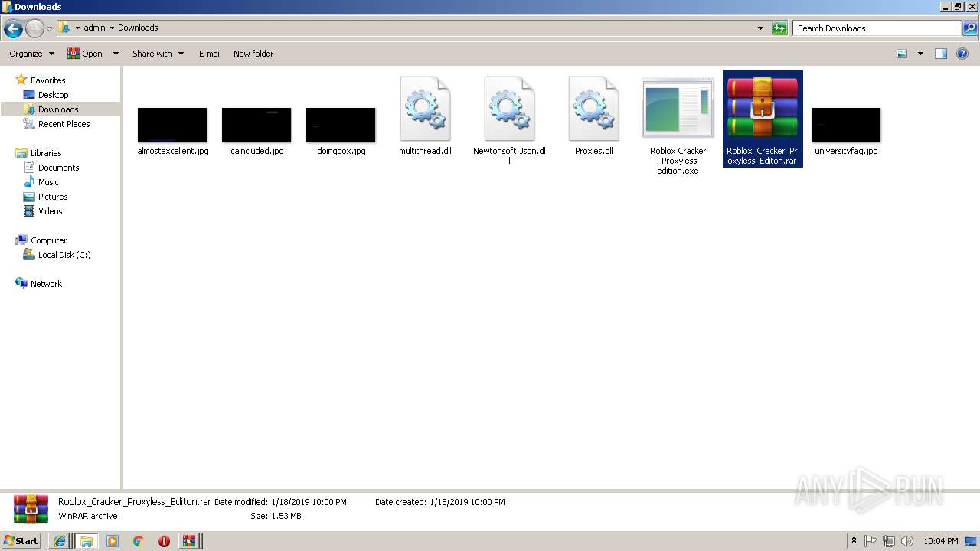Open the Documents library
Viewport: 980px width, 551px height.
pyautogui.click(x=58, y=168)
